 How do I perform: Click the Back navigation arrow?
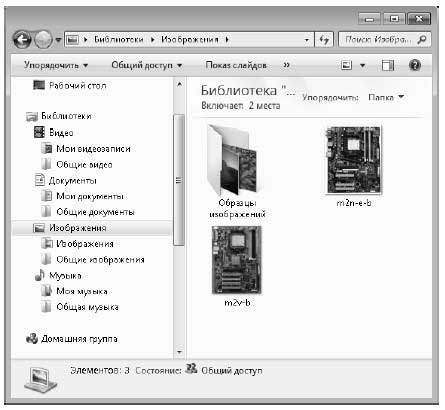[22, 40]
